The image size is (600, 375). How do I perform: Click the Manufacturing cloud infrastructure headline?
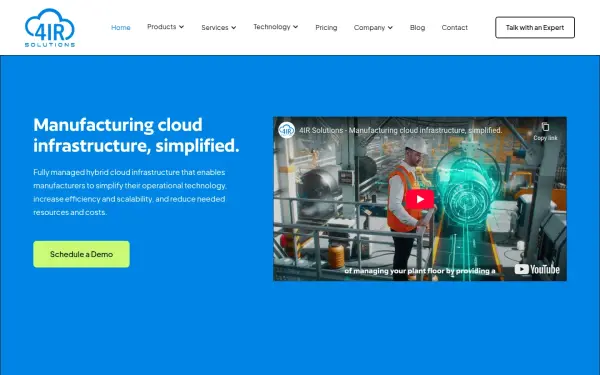point(136,135)
